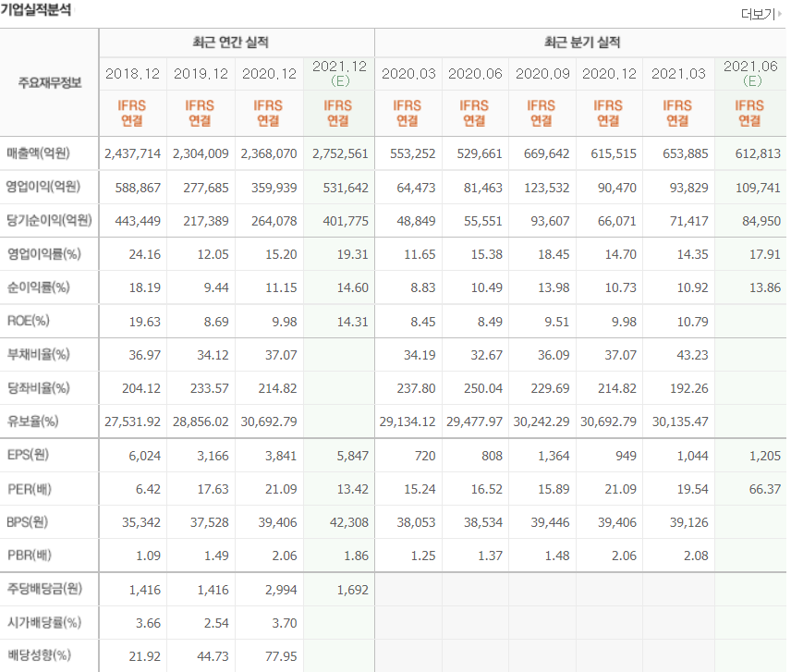The width and height of the screenshot is (791, 672).
Task: Select the operating margin value 24.16
Action: pos(145,254)
